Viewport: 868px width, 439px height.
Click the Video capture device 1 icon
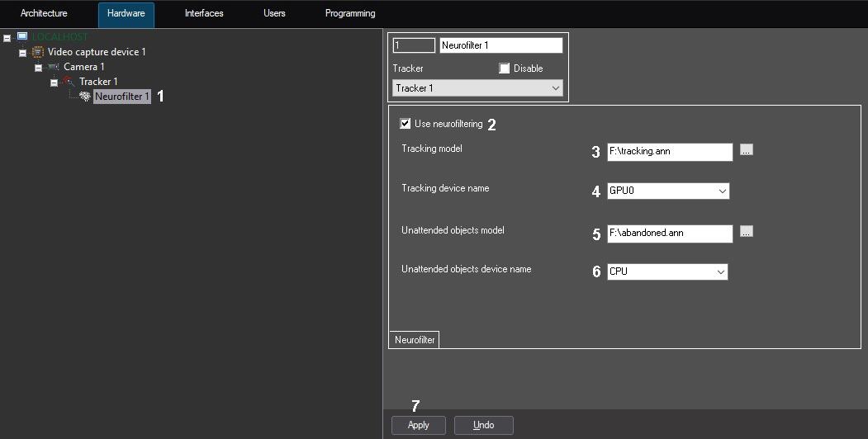click(38, 52)
